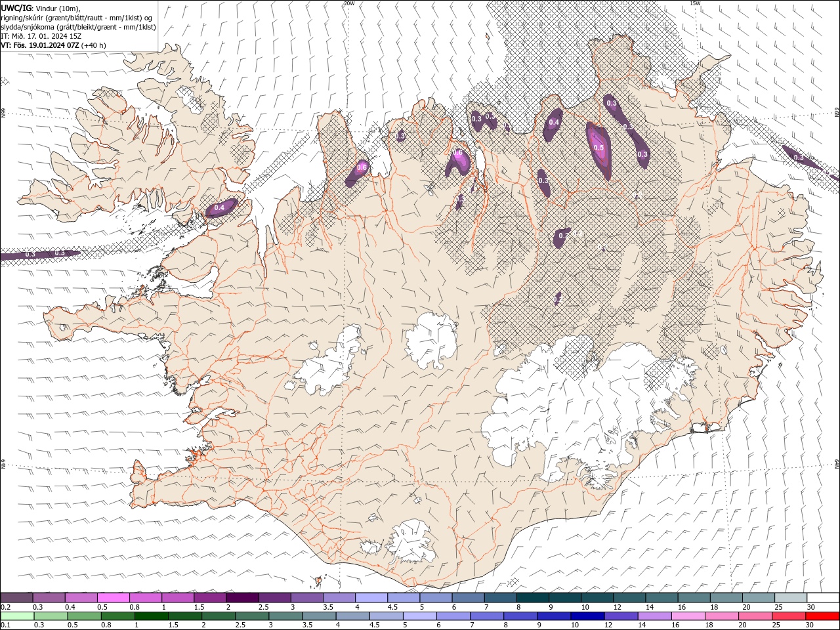This screenshot has height=630, width=840.
Task: Click the 20W longitude label
Action: point(349,3)
